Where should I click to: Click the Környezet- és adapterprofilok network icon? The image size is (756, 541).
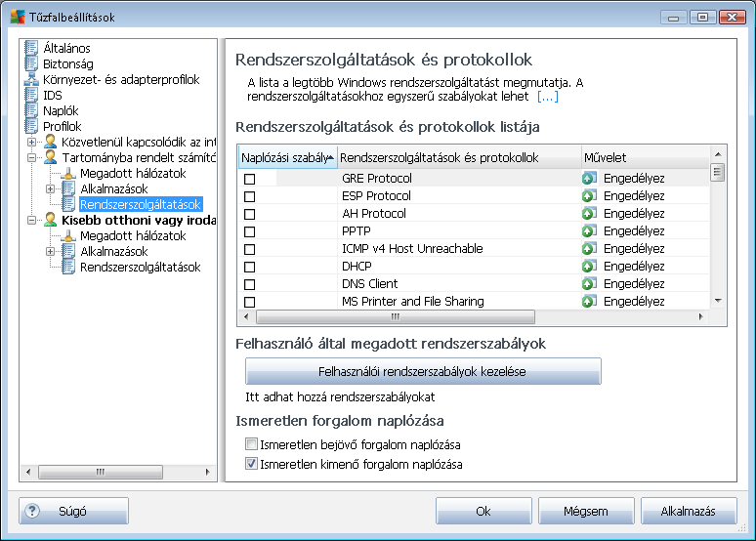(x=31, y=79)
